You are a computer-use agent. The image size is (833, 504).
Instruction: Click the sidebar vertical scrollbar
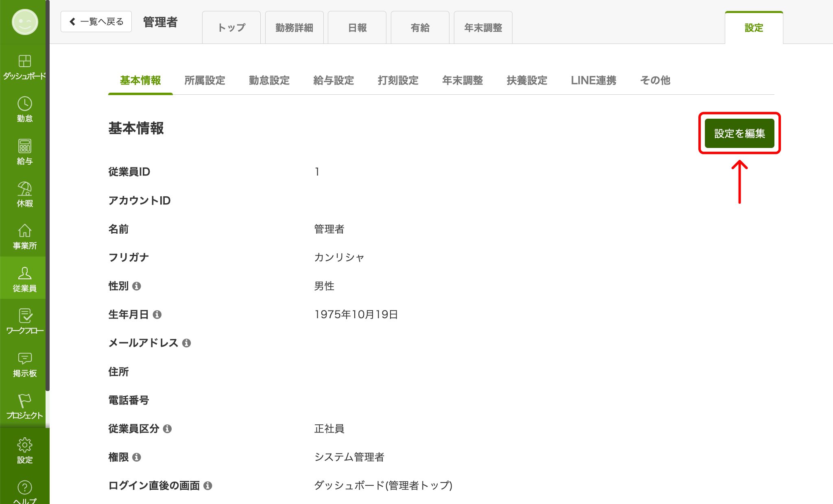[48, 195]
